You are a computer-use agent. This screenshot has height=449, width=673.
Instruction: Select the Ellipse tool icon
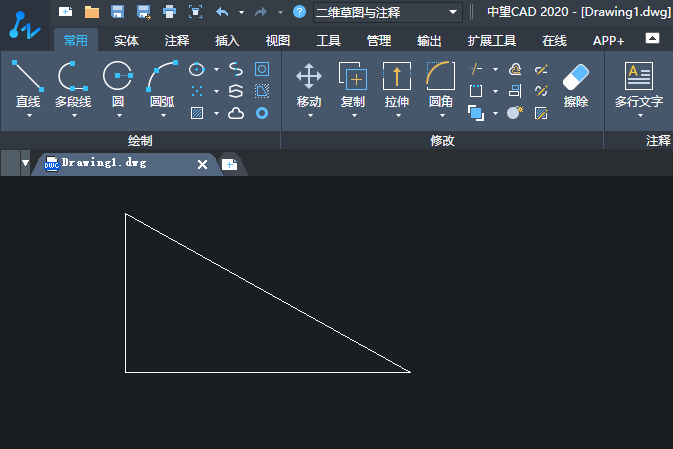click(197, 69)
